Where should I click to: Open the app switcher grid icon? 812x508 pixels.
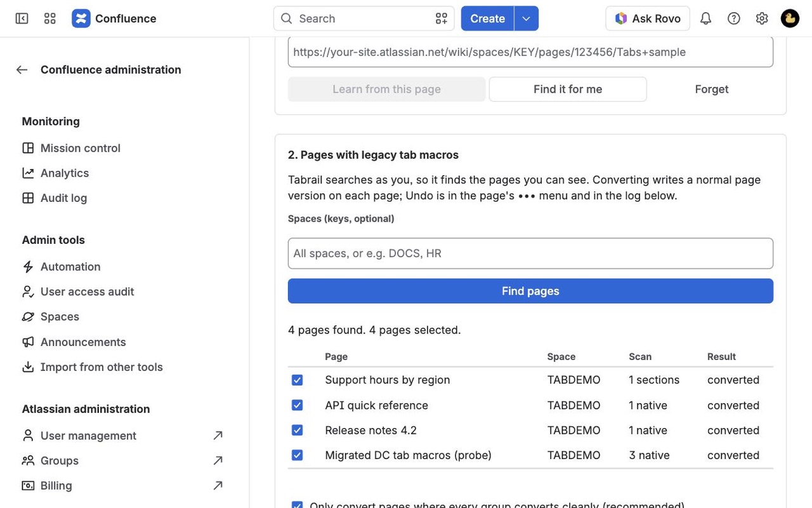pos(50,18)
